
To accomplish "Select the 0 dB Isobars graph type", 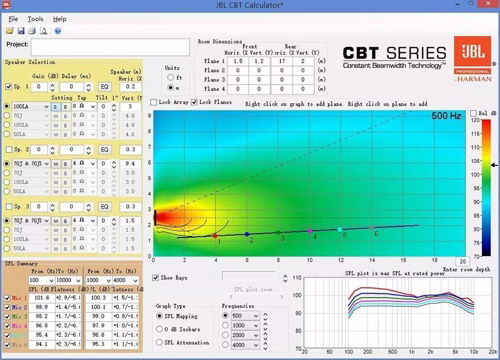I will tap(159, 329).
